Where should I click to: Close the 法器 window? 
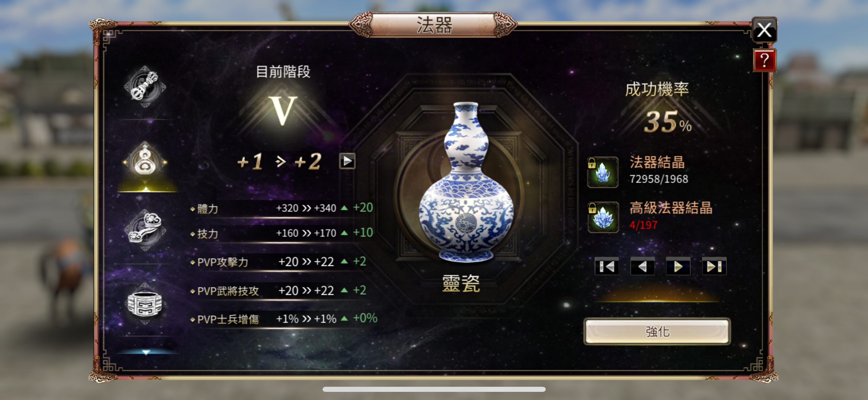click(764, 30)
